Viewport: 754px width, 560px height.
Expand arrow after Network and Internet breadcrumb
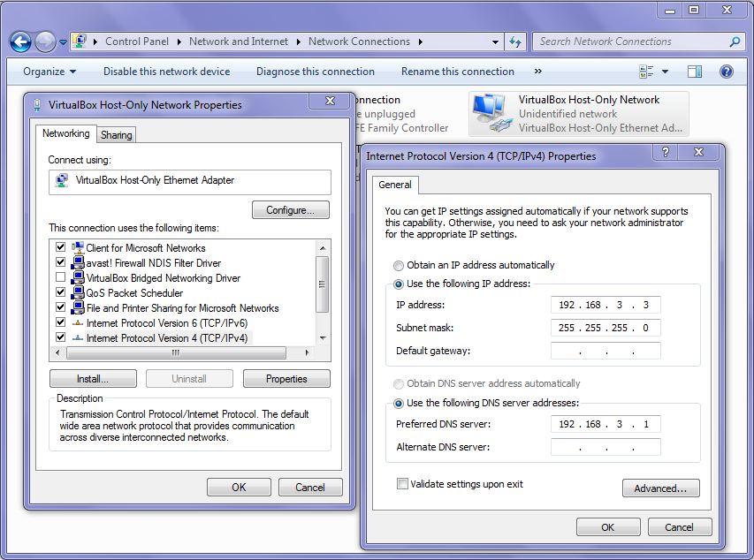pyautogui.click(x=298, y=42)
